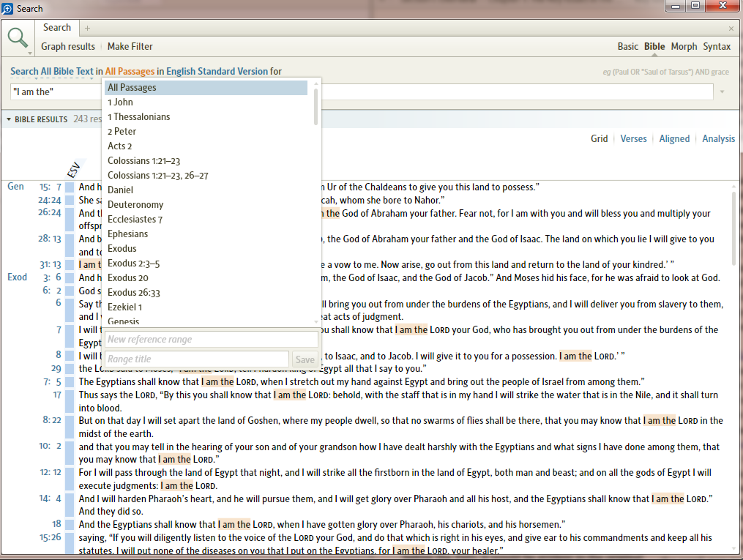
Task: Select Acts 2 from passage list
Action: (206, 146)
